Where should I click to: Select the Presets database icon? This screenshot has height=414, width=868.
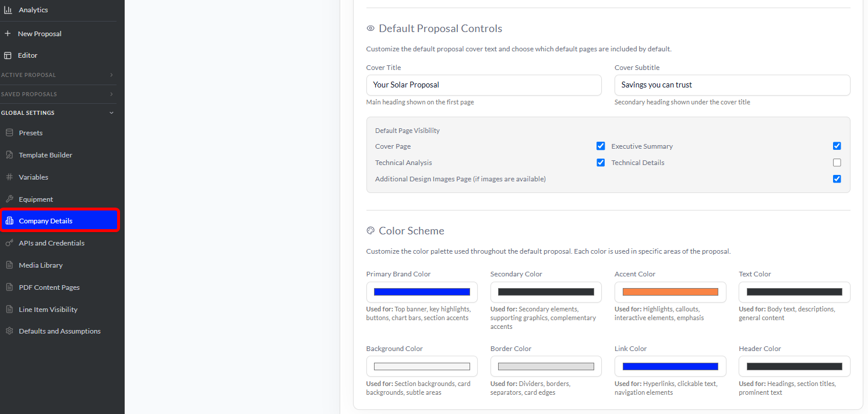tap(9, 133)
